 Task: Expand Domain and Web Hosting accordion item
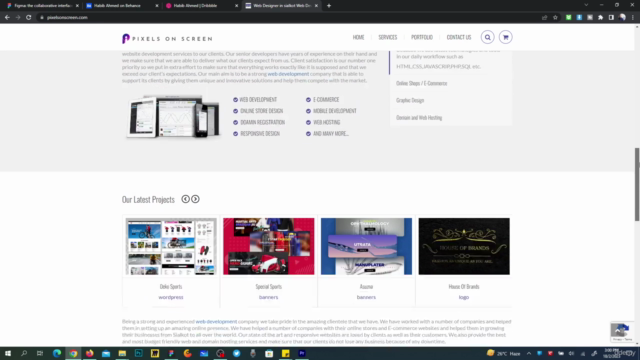point(419,118)
